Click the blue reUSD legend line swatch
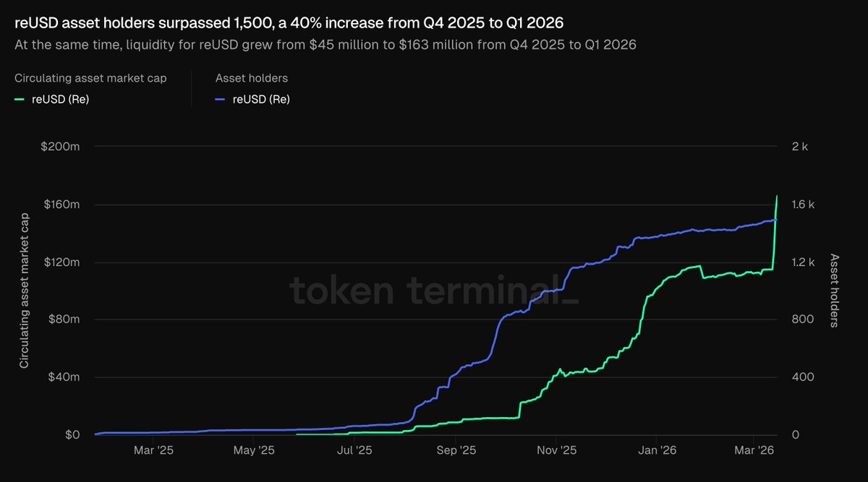 point(221,100)
